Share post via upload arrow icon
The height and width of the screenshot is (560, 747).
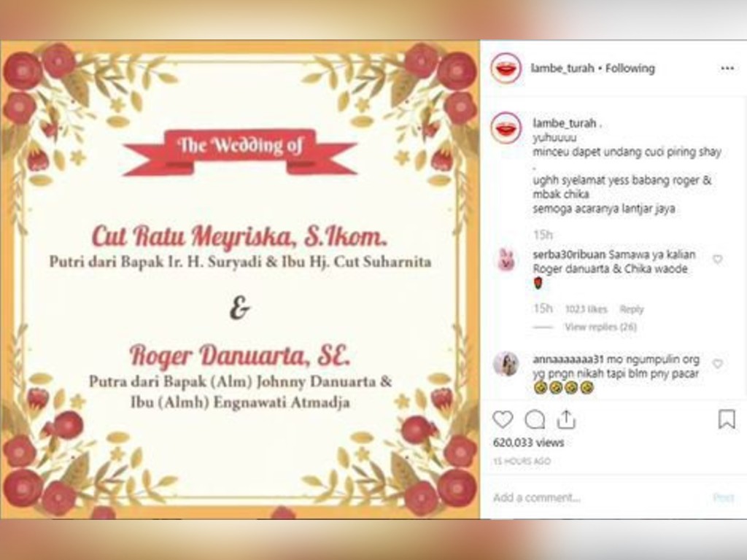566,419
